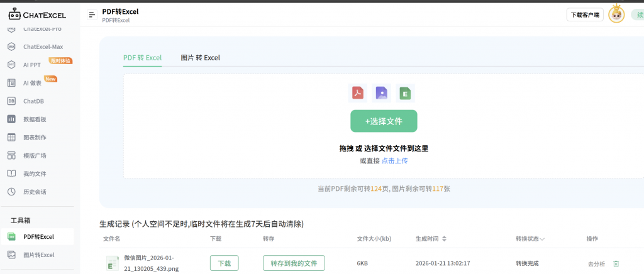This screenshot has width=644, height=274.
Task: Click the Excel file icon in record row
Action: [113, 263]
